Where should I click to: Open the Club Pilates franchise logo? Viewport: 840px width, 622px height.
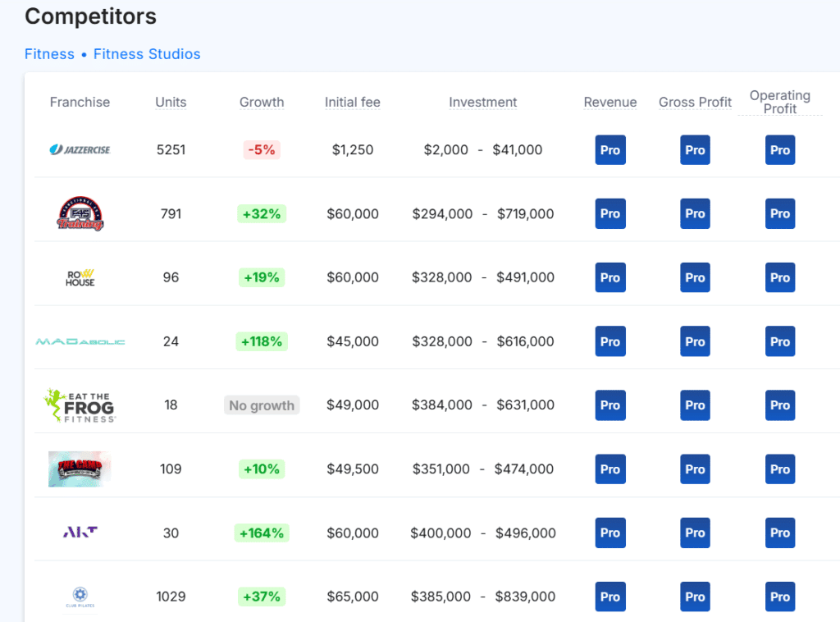point(80,597)
